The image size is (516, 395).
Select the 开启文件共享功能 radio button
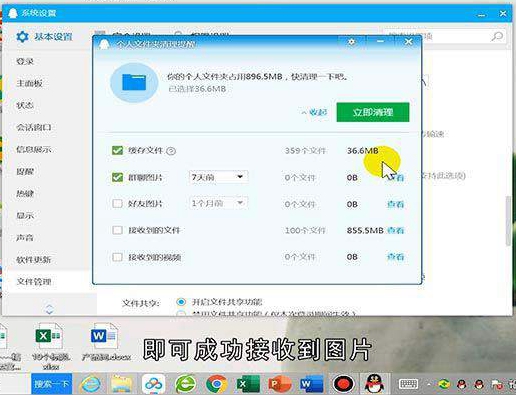click(181, 302)
